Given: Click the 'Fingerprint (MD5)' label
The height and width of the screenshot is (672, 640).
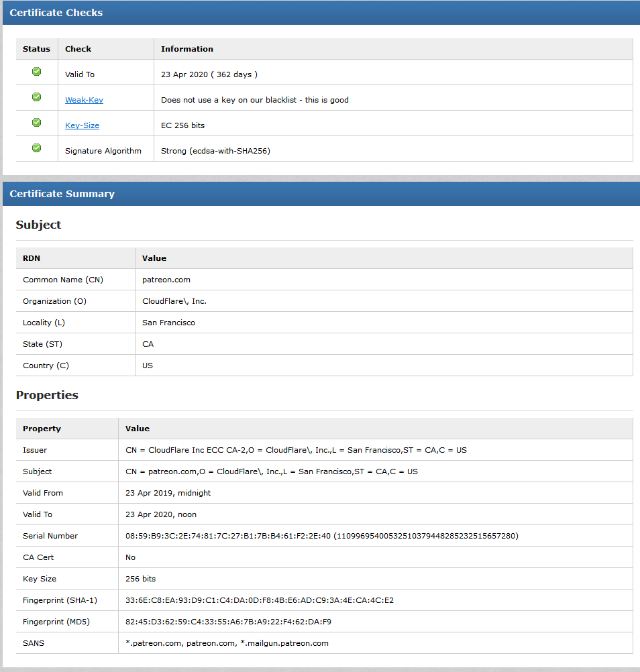Looking at the screenshot, I should click(x=56, y=622).
